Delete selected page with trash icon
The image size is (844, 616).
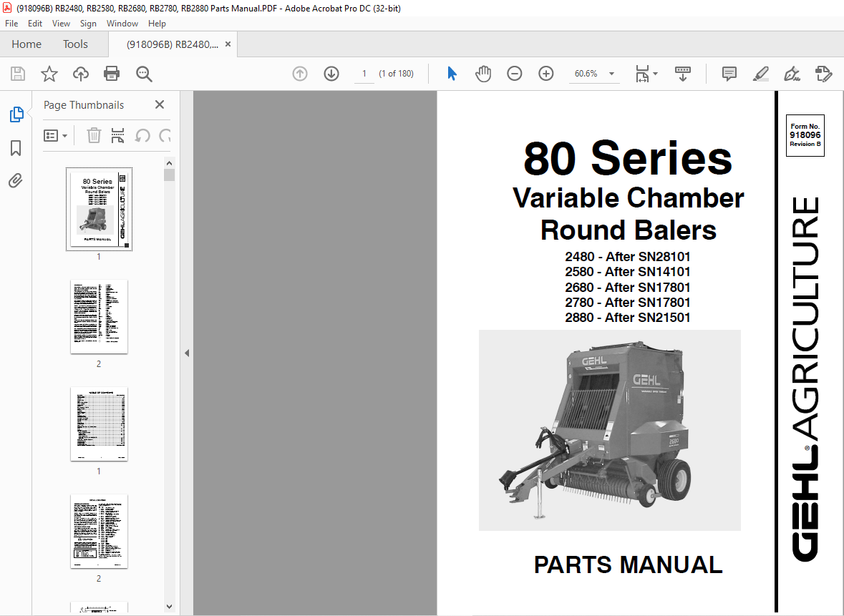(94, 135)
